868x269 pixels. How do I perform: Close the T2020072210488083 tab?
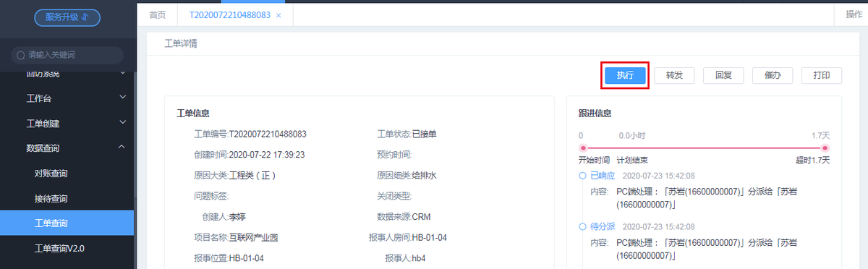click(279, 15)
